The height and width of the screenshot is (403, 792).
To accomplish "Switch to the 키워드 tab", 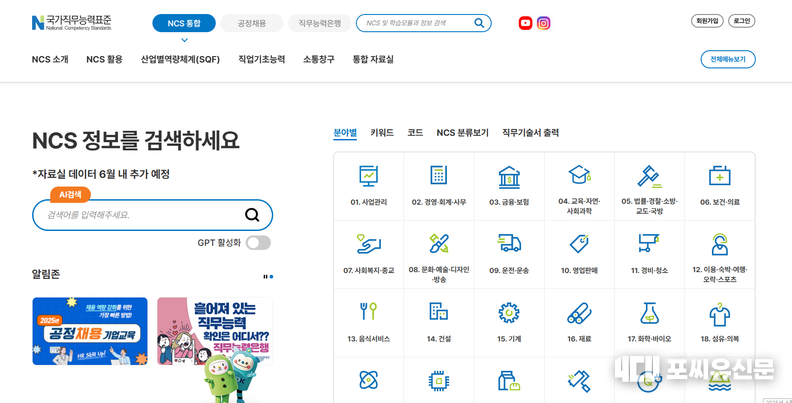I will click(382, 133).
